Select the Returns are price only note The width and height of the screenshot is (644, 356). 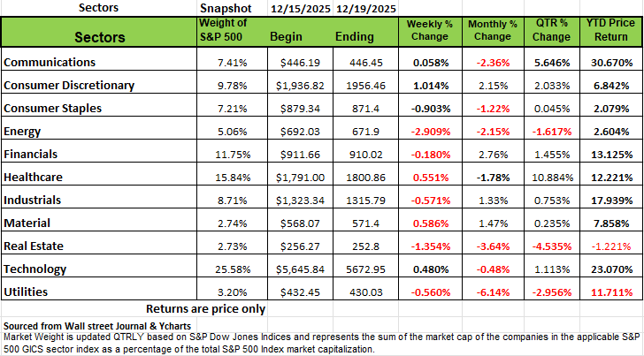tap(203, 309)
